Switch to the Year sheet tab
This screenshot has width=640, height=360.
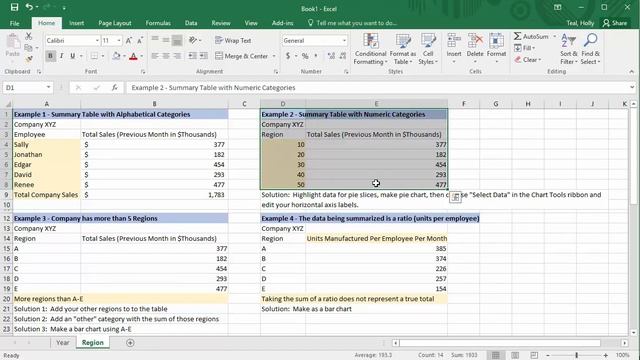coord(62,343)
